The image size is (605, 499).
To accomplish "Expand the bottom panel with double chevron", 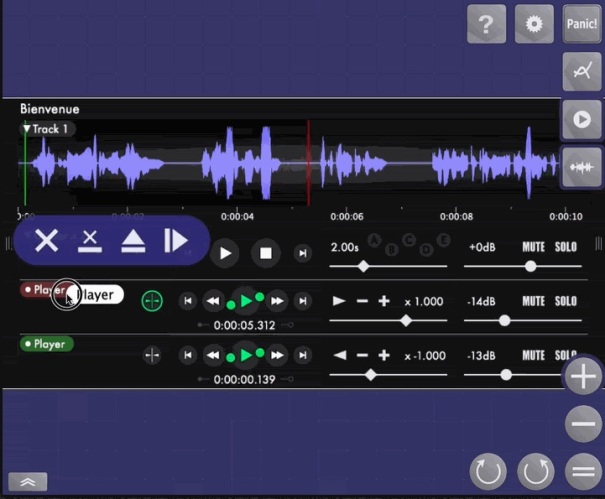I will click(27, 482).
